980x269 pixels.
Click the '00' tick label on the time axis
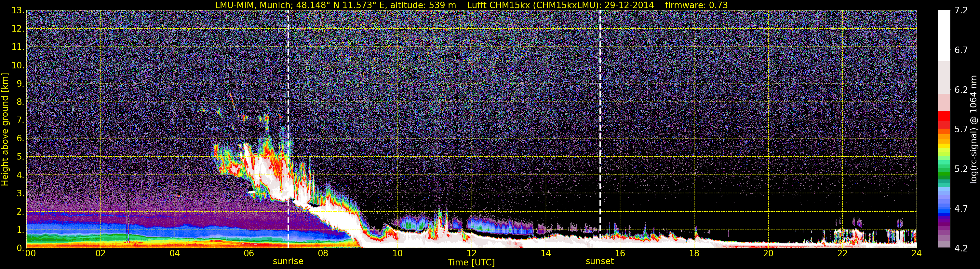[30, 254]
